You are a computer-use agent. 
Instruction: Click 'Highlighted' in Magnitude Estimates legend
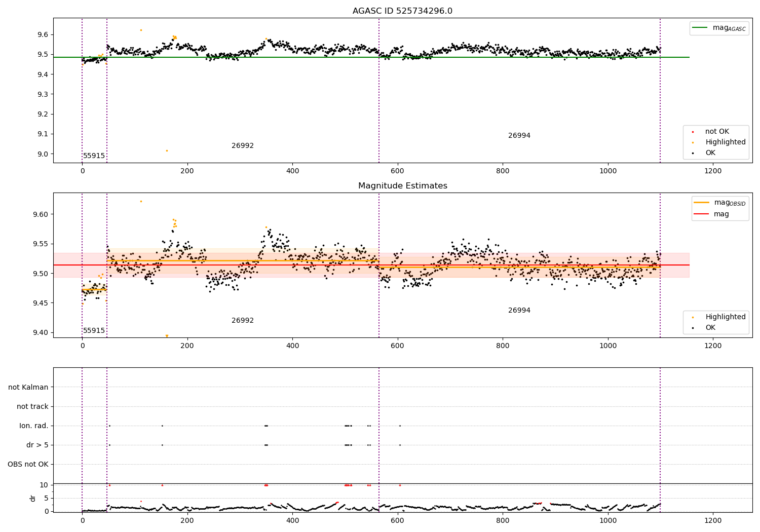pyautogui.click(x=725, y=317)
